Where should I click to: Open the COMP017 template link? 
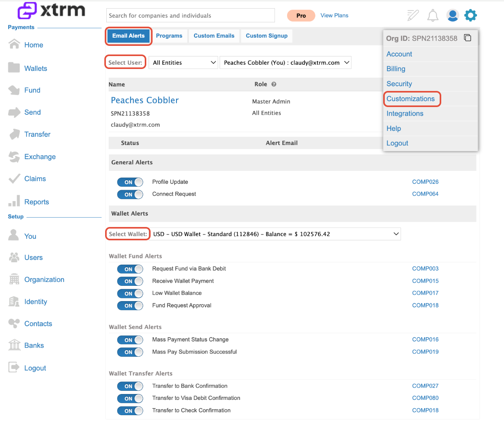coord(425,293)
